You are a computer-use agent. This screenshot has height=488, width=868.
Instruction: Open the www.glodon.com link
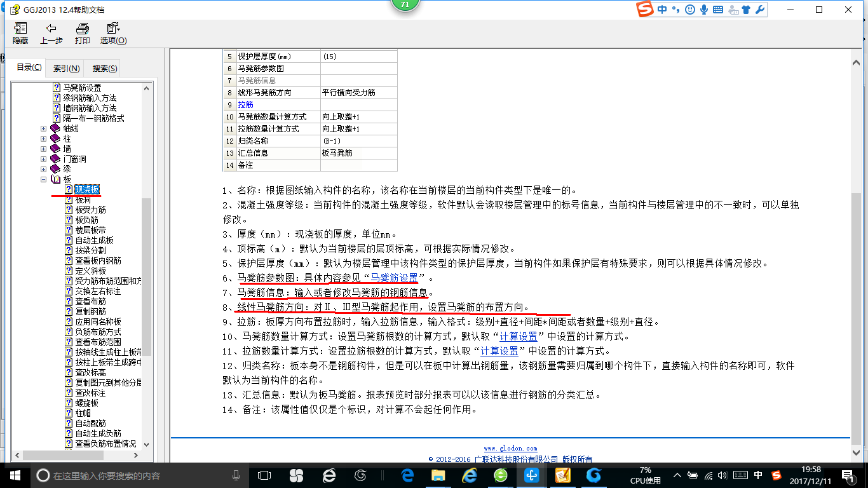[510, 448]
